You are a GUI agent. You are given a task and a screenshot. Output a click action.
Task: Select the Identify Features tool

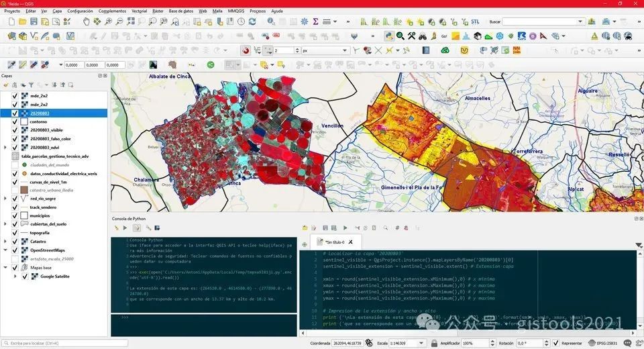point(271,21)
